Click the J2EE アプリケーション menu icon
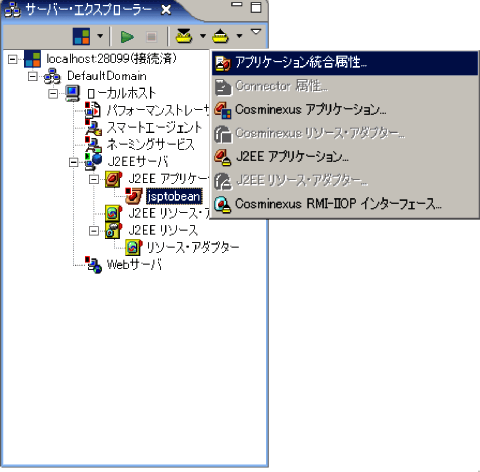This screenshot has width=480, height=472. tap(223, 157)
